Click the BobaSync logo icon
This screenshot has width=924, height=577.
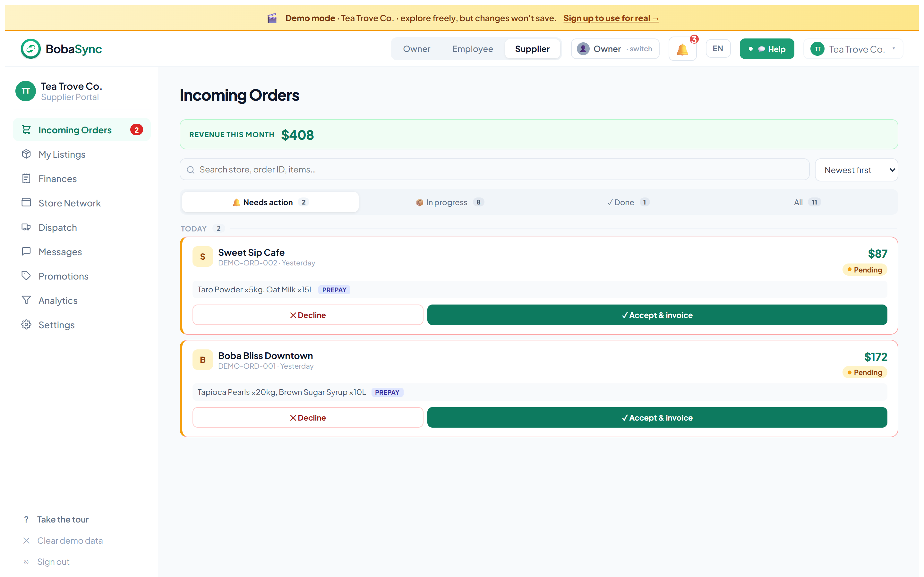tap(31, 49)
